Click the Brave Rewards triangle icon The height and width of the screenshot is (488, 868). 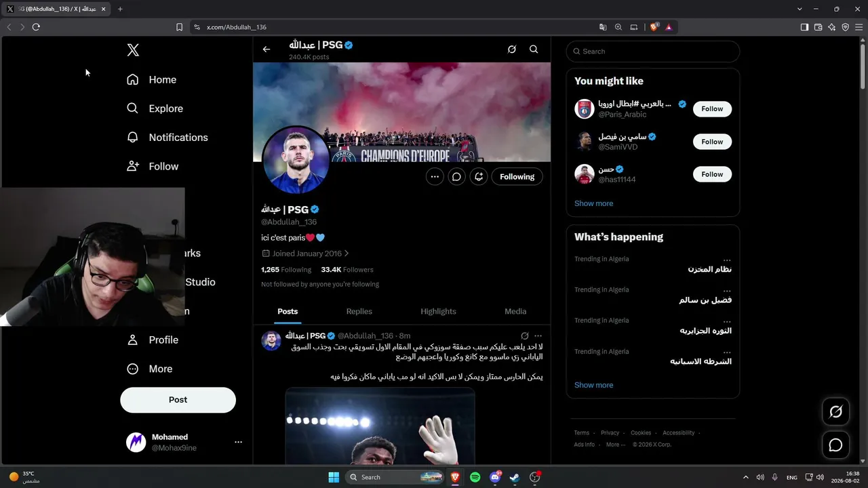click(669, 27)
